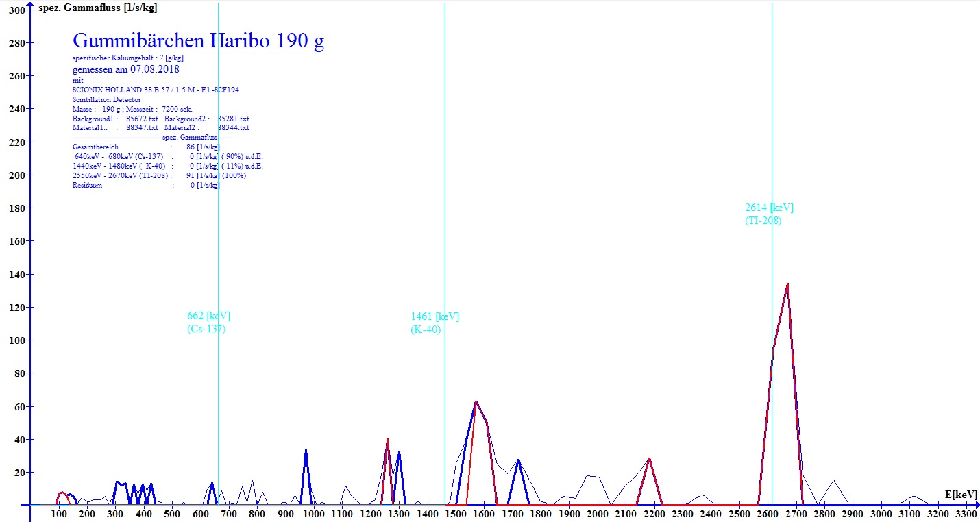Select the "(Cs-137)" annotation under 662 keV

206,329
